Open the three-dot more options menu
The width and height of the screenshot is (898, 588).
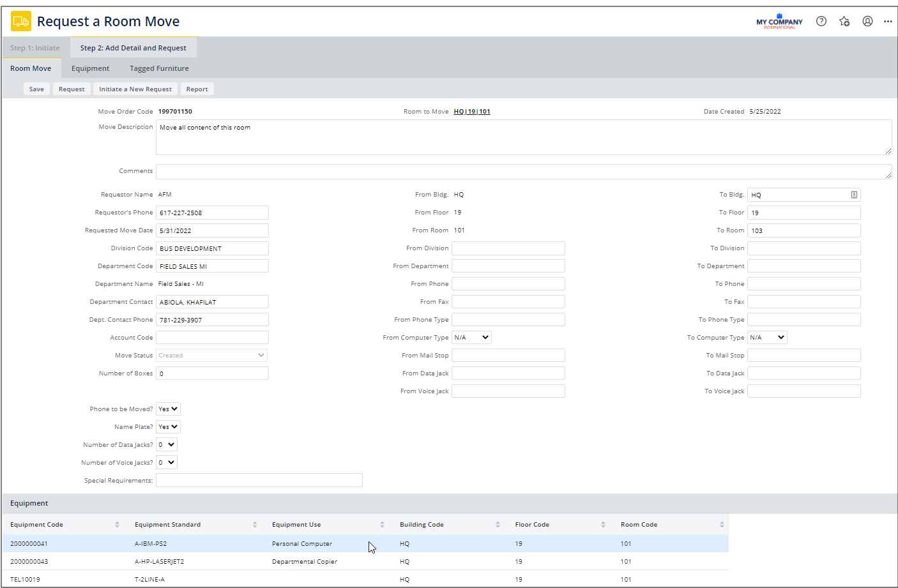tap(888, 21)
